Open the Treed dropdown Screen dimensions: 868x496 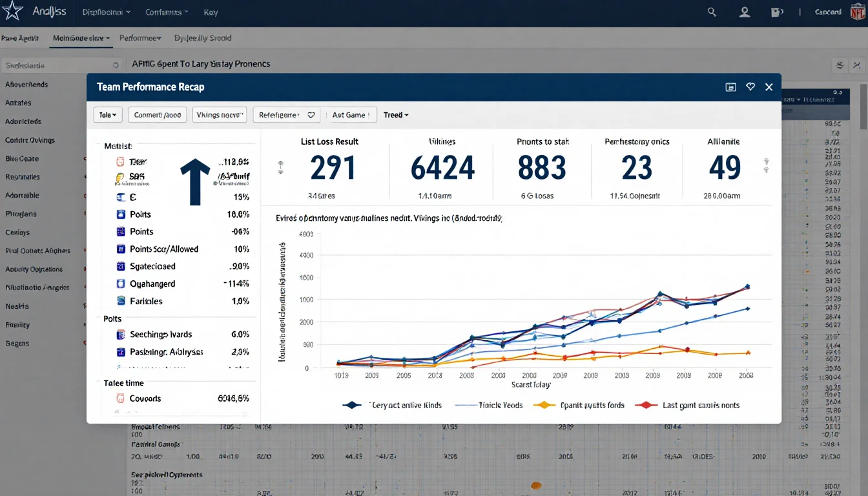[396, 114]
